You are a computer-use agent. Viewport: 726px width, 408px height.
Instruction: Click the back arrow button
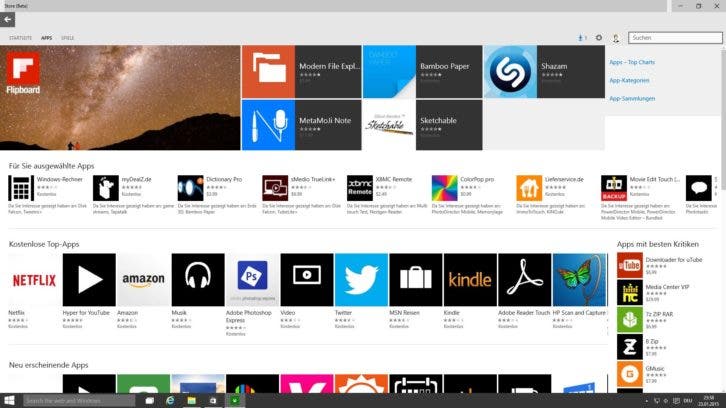(7, 19)
